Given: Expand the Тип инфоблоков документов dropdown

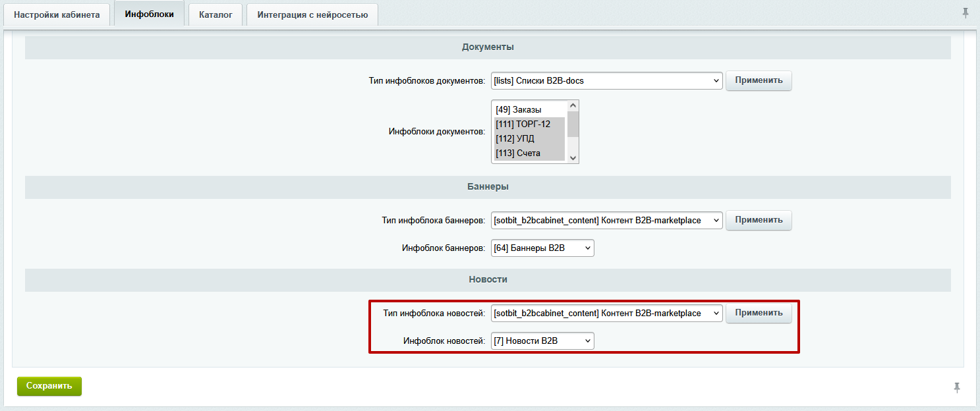Looking at the screenshot, I should click(606, 81).
